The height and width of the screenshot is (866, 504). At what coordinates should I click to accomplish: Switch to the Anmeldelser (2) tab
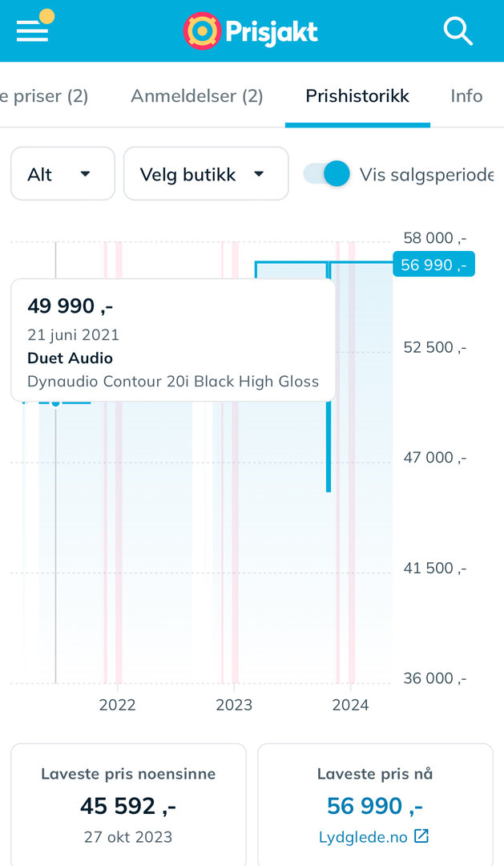tap(197, 96)
